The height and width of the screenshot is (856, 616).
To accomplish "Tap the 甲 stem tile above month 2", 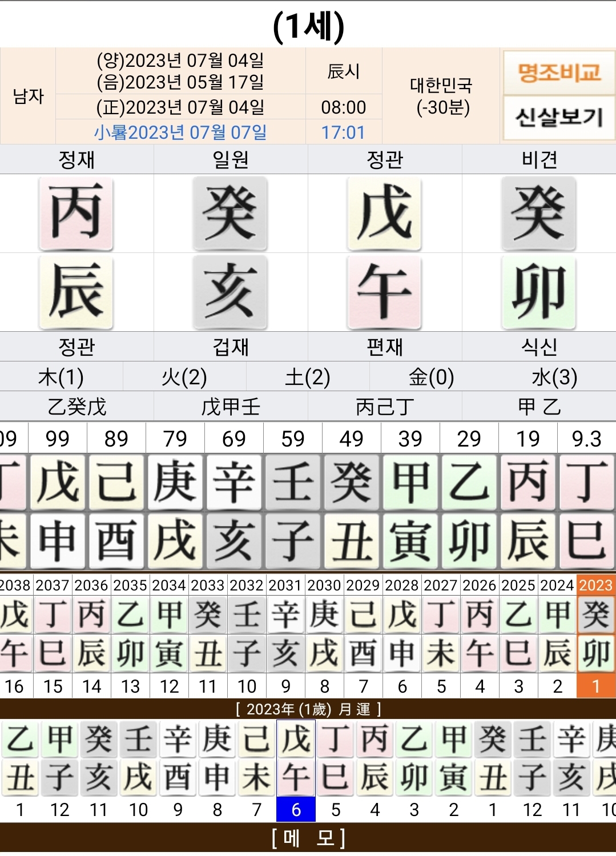I will pyautogui.click(x=453, y=739).
